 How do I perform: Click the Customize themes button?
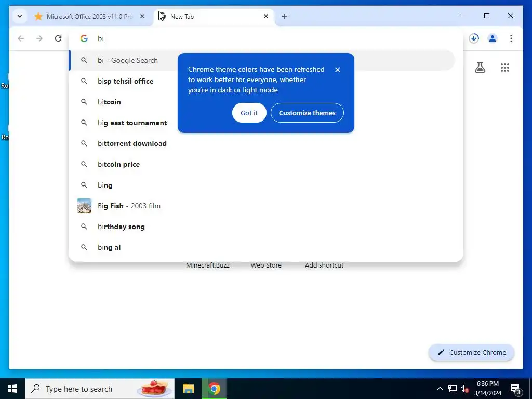pos(307,113)
